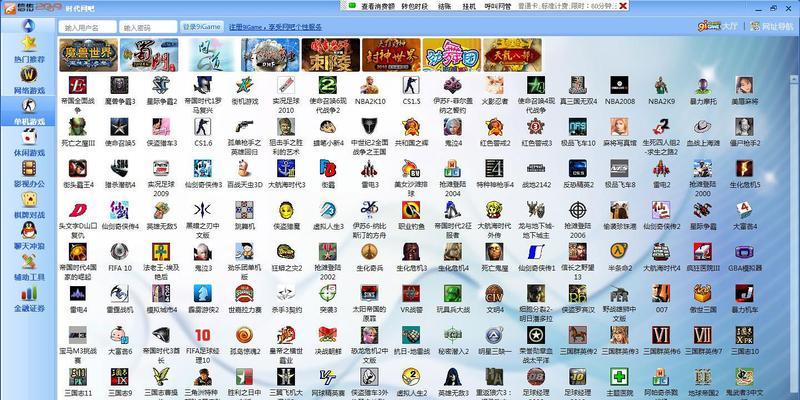This screenshot has width=800, height=400.
Task: Open the 魔兽世界 banner thumbnail
Action: tap(88, 55)
